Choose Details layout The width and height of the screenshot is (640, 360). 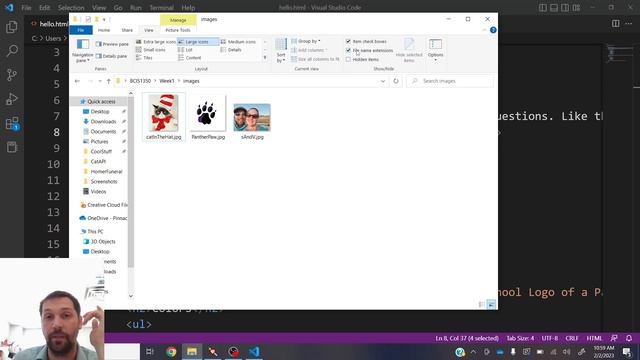(231, 50)
